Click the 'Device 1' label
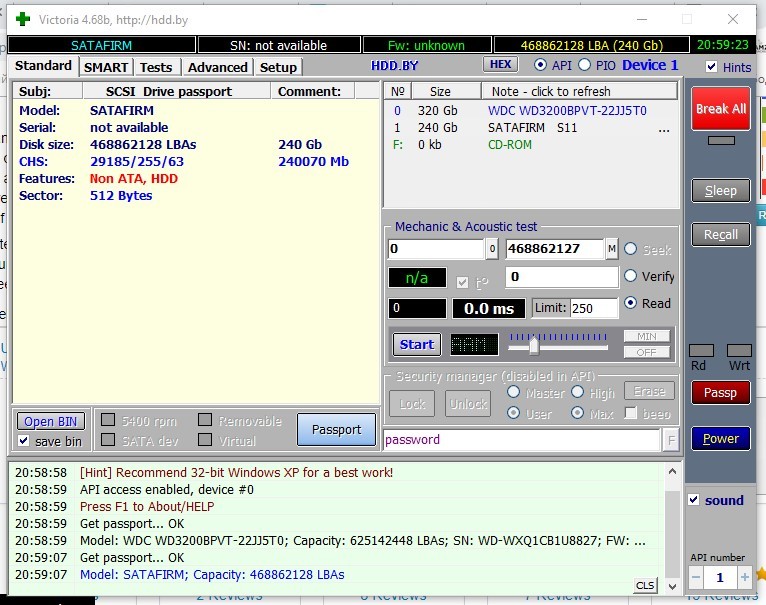Viewport: 766px width, 605px height. (650, 65)
